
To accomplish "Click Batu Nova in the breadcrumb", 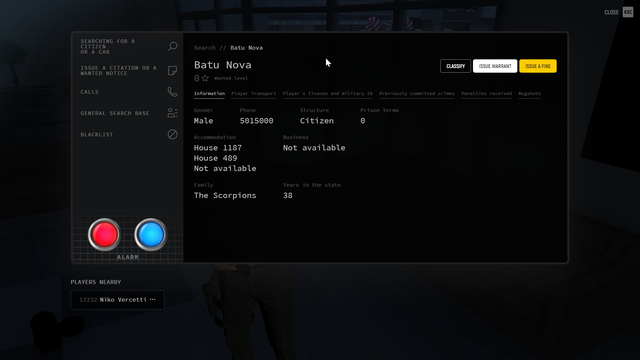I will [x=247, y=48].
